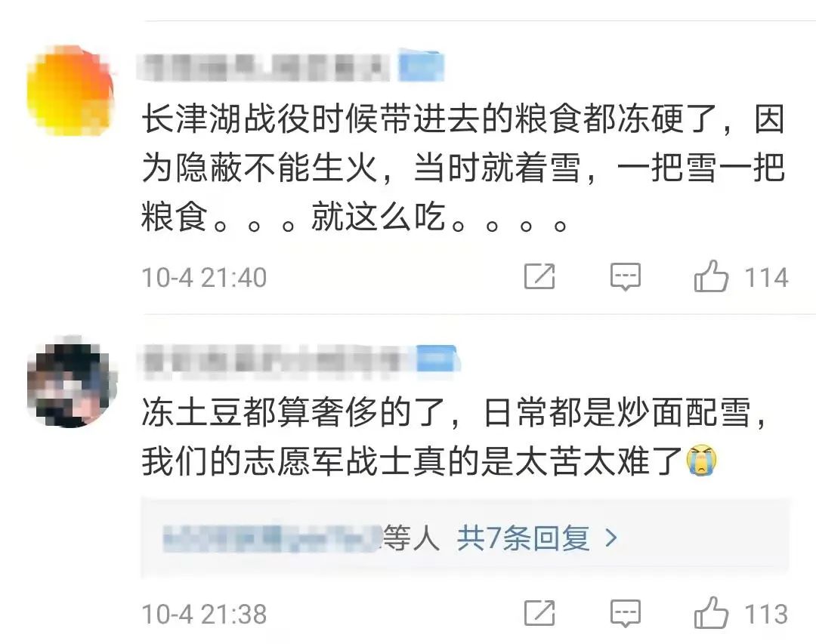
Task: Tap the share icon on the 21:38 comment
Action: [x=539, y=613]
